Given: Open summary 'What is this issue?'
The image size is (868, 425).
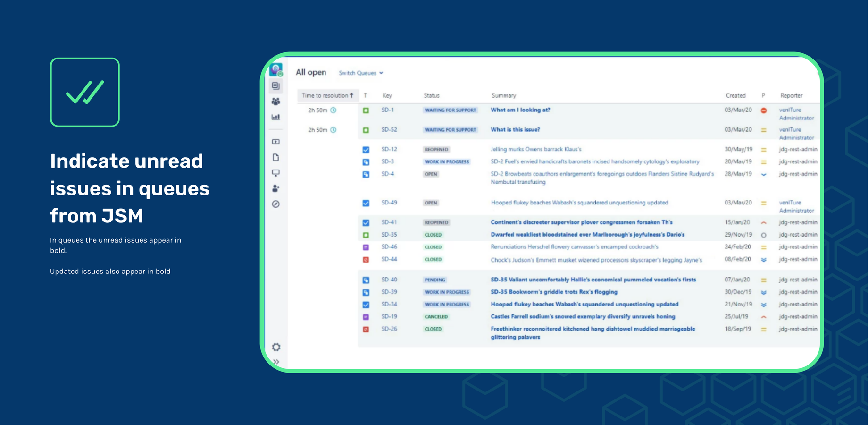Looking at the screenshot, I should point(515,130).
